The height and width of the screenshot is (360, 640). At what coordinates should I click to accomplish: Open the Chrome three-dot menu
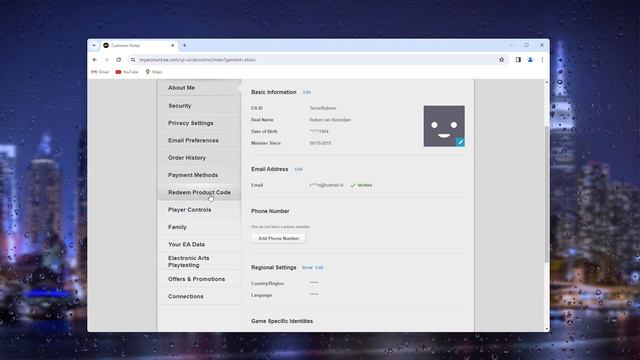[542, 60]
